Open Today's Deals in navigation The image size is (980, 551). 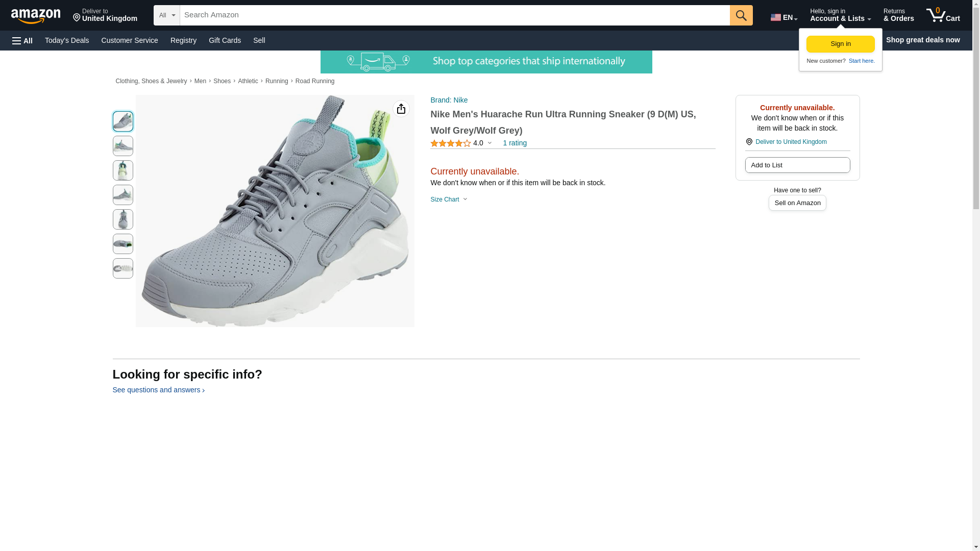pyautogui.click(x=67, y=40)
